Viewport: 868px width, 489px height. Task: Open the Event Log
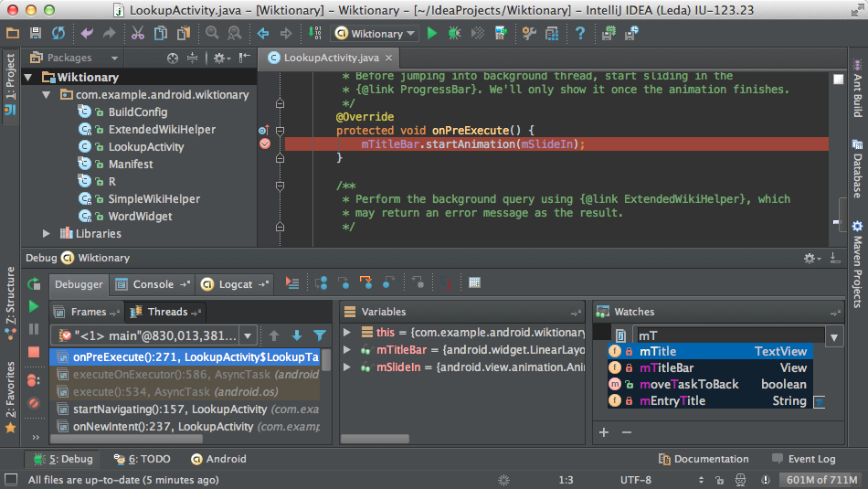coord(804,459)
